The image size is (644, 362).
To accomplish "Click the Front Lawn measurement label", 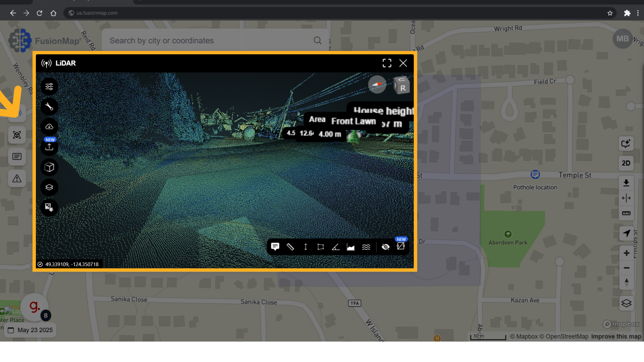I will (x=354, y=121).
